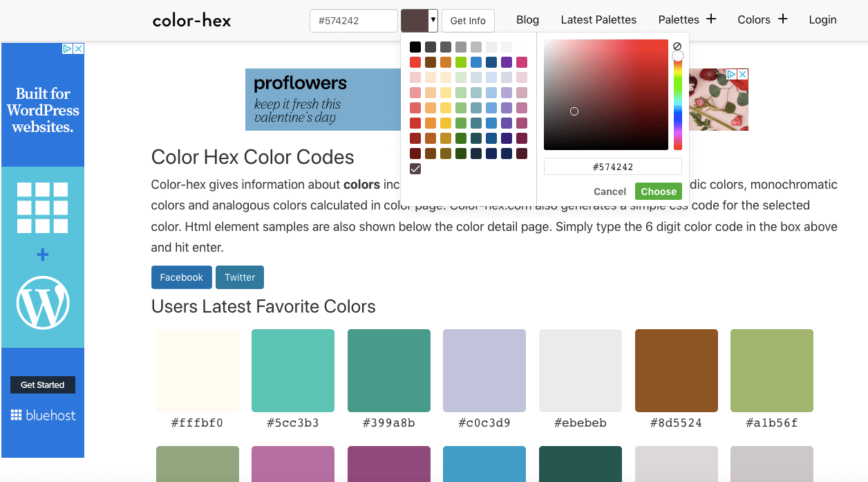Screen dimensions: 868x482
Task: Pick the black swatch in the palette
Action: click(415, 47)
